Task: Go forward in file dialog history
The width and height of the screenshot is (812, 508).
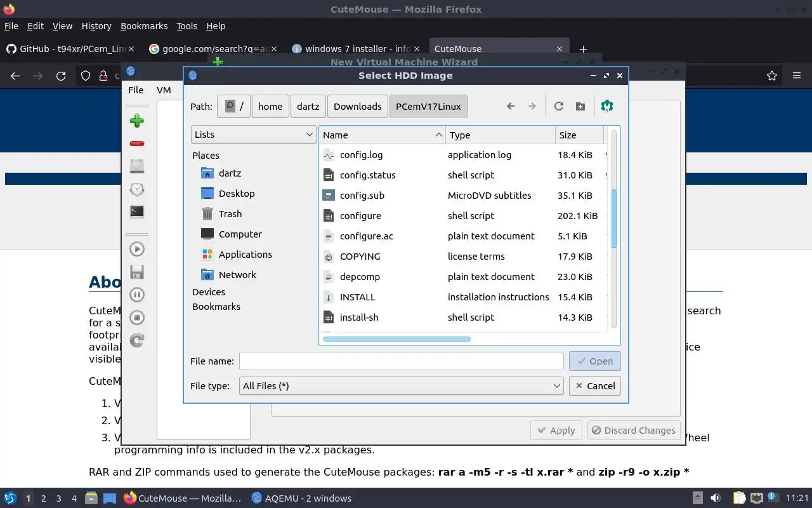Action: (532, 106)
